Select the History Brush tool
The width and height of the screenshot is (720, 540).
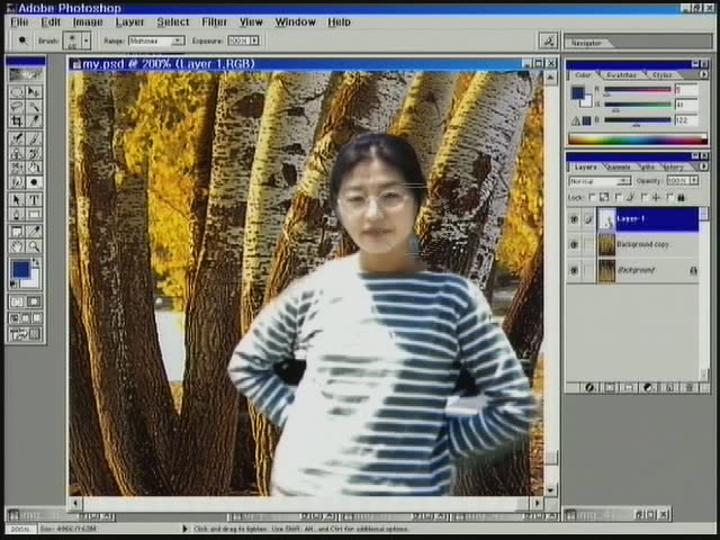[x=34, y=153]
